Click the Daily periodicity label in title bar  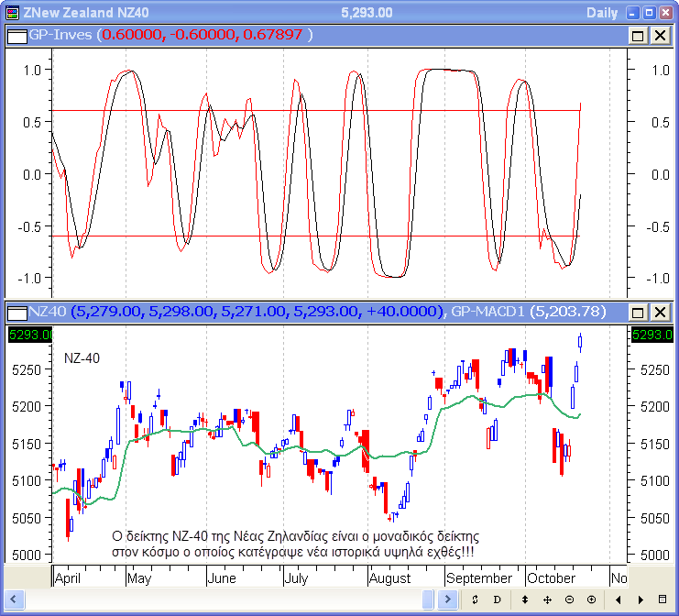point(601,12)
